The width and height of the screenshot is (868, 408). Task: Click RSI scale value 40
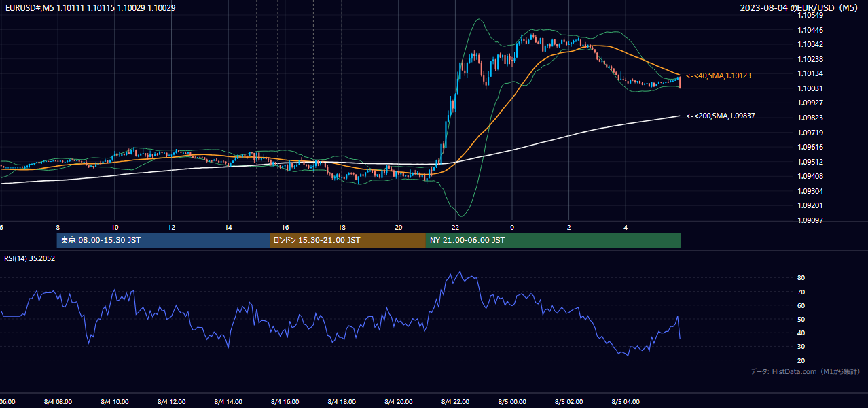[801, 333]
